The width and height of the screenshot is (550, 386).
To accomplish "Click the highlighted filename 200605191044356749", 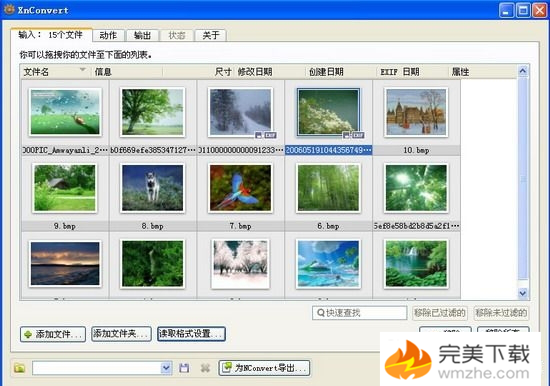I will point(328,150).
